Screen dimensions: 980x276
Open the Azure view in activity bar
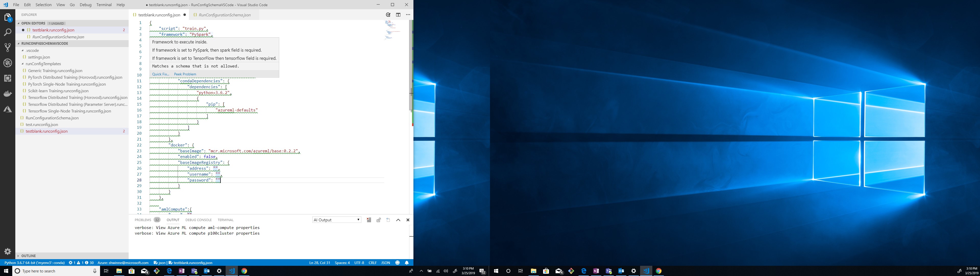pos(8,109)
